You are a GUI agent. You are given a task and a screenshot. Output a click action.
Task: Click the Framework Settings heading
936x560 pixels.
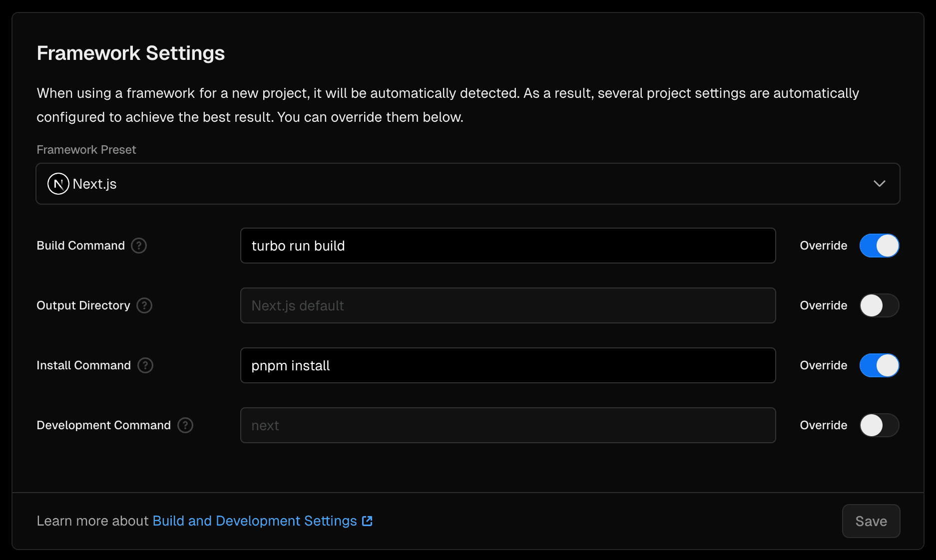pyautogui.click(x=131, y=53)
